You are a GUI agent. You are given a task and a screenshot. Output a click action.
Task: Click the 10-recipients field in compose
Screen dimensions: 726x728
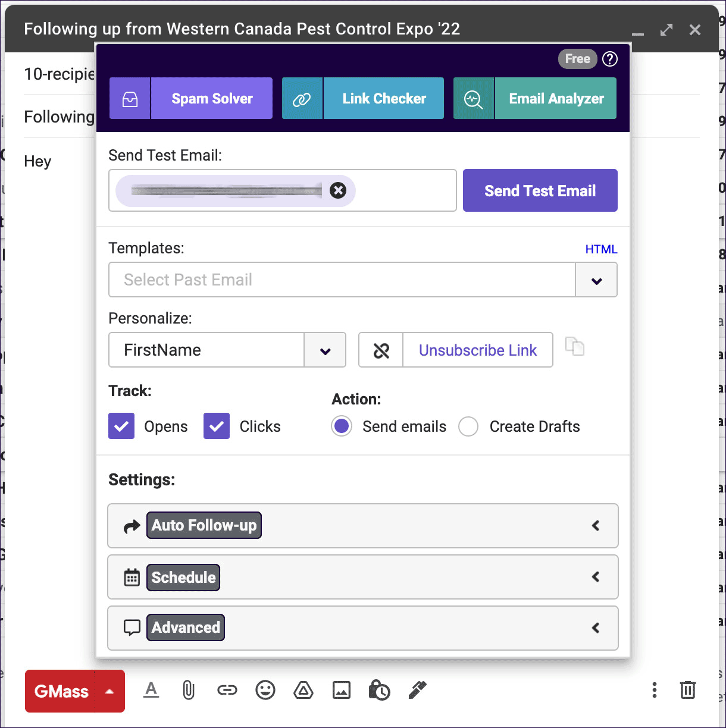tap(60, 74)
